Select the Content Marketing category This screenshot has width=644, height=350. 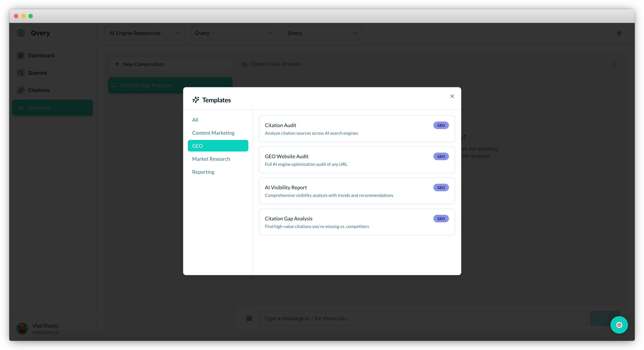213,133
